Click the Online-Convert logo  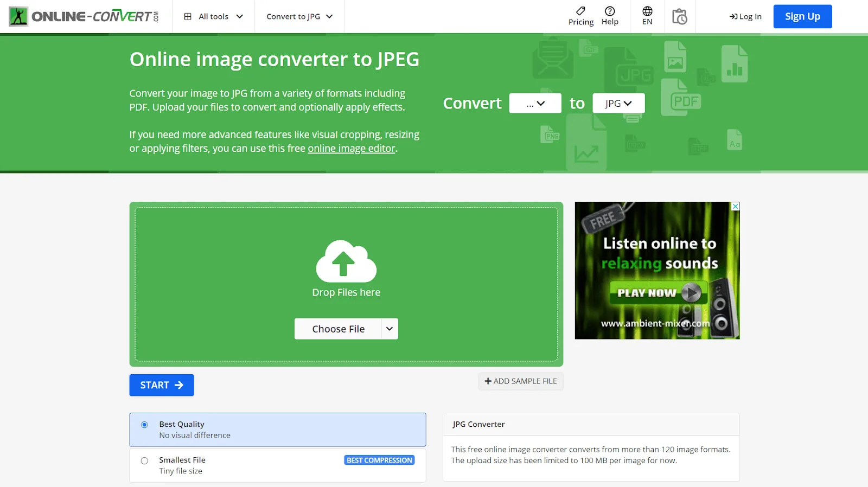tap(84, 16)
